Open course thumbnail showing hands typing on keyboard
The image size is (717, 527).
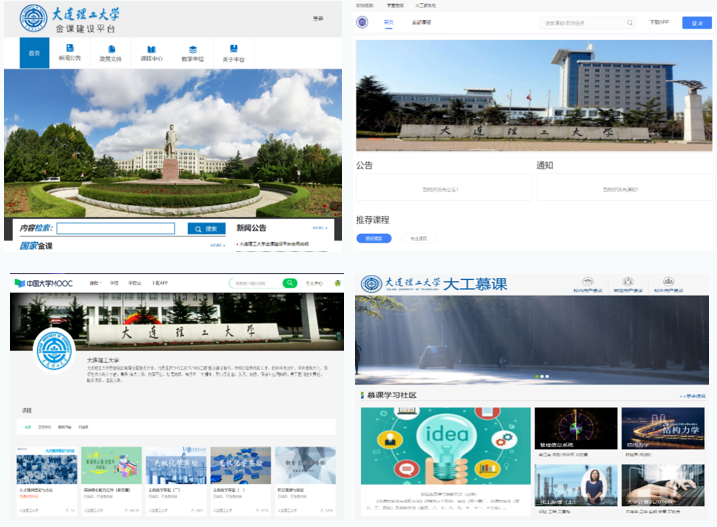pos(663,485)
